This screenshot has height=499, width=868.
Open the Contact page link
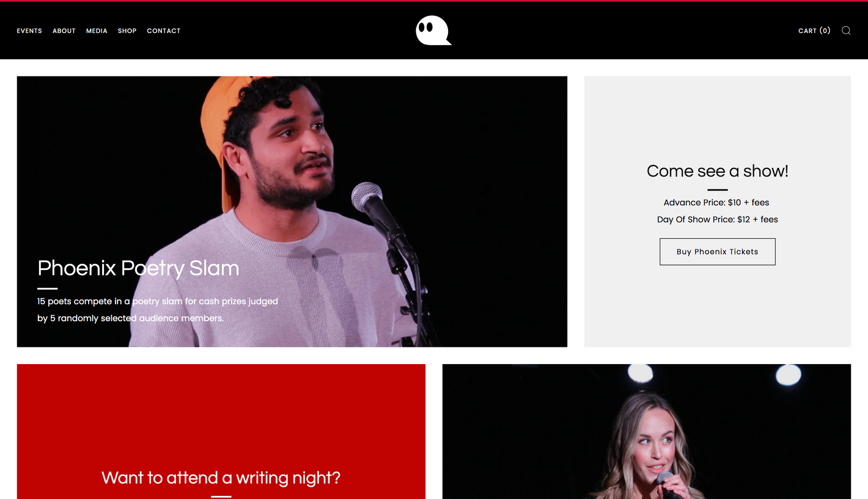pos(164,31)
